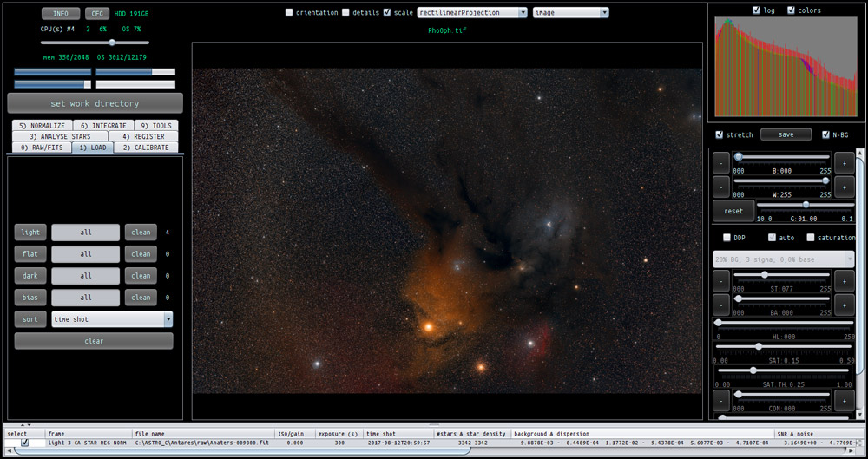
Task: Click the reset button
Action: click(733, 211)
